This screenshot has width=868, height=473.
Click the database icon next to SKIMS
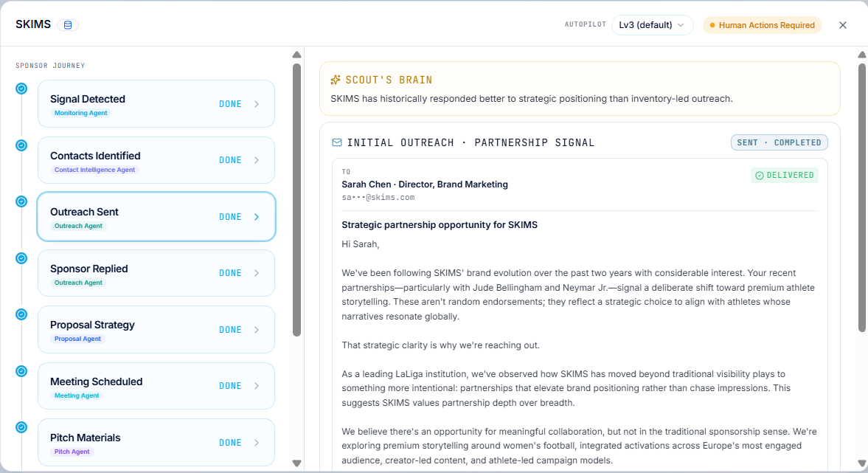(x=68, y=25)
